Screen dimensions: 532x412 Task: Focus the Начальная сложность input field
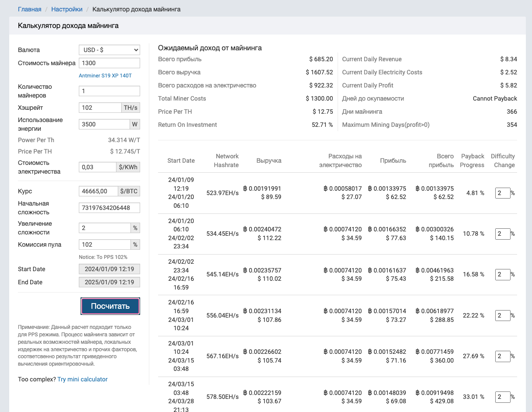point(109,208)
